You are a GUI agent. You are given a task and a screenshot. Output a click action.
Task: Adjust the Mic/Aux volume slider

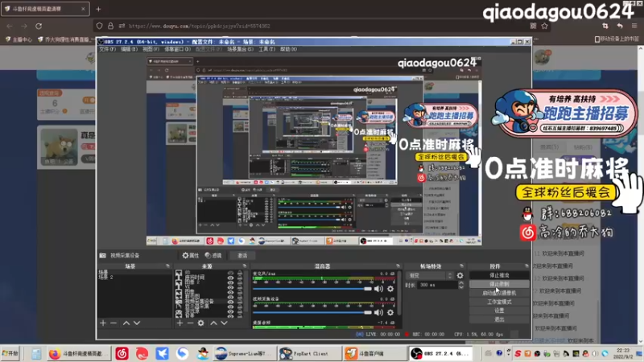[312, 289]
